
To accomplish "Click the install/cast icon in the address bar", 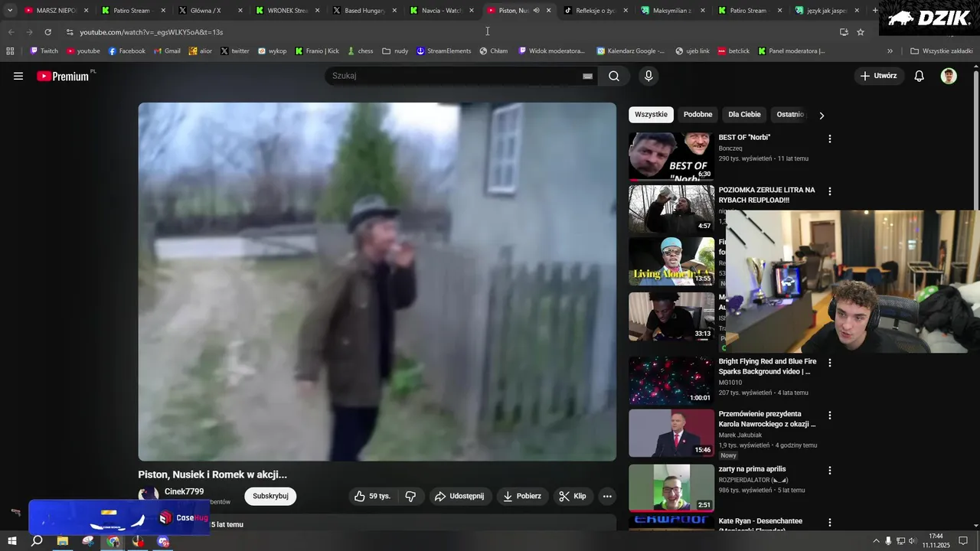I will click(x=844, y=32).
